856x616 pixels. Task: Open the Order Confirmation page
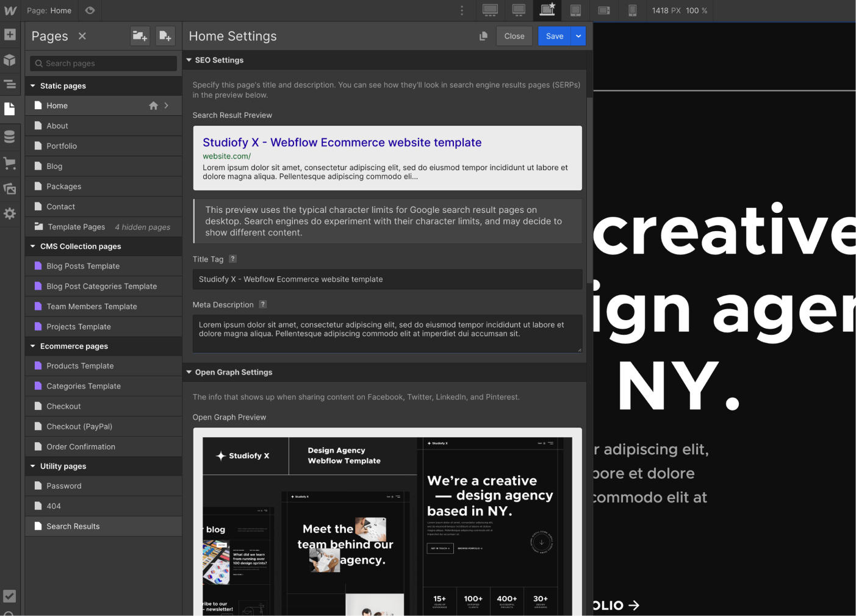(104, 446)
